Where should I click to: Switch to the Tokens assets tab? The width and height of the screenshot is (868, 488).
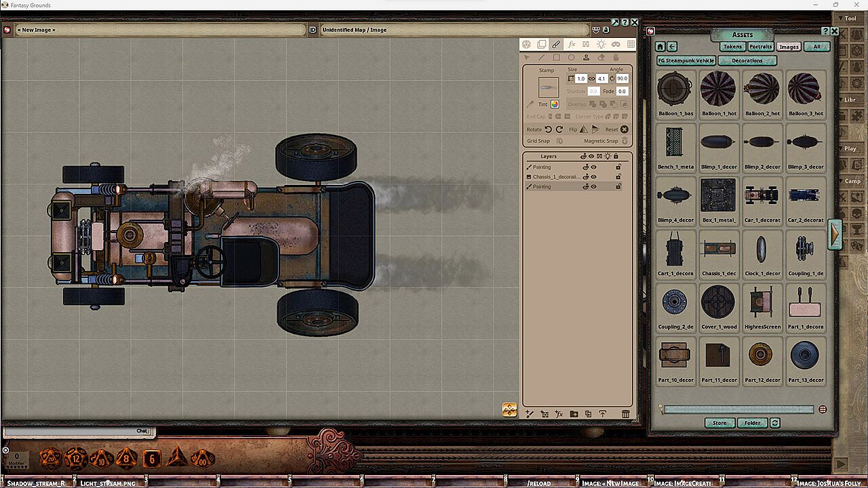[732, 47]
